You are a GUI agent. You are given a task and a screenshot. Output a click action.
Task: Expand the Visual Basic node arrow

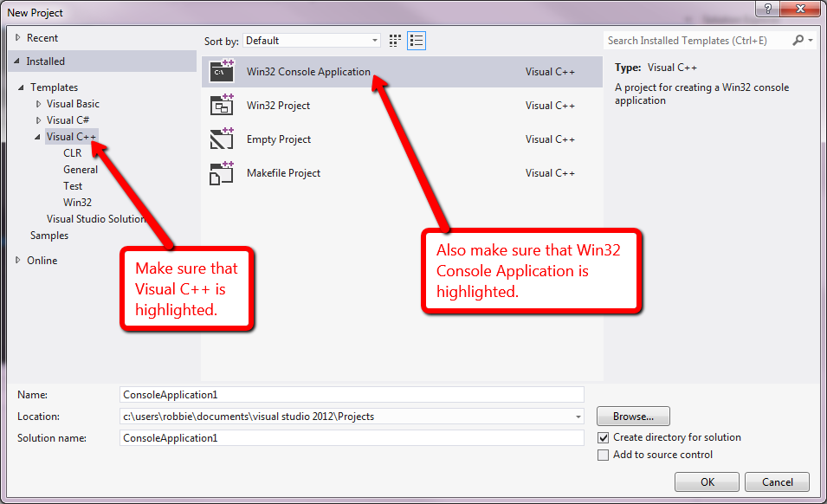[x=38, y=104]
